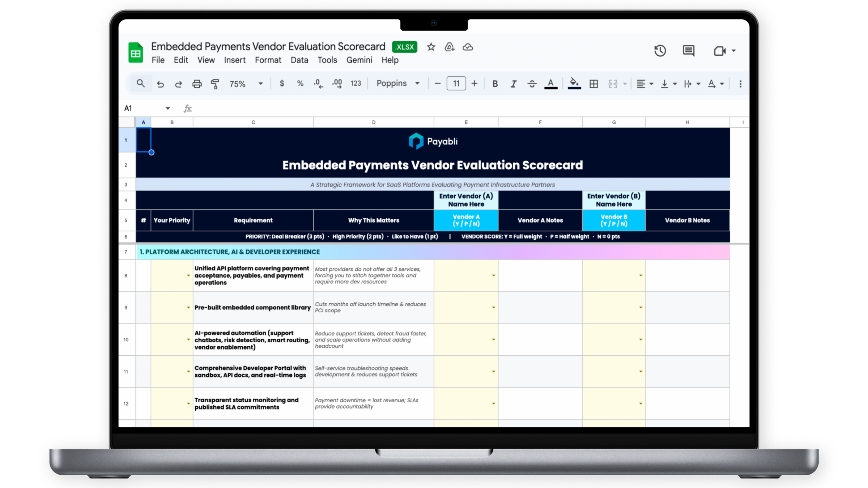Toggle bold formatting
Screen dimensions: 868x488
coord(495,84)
